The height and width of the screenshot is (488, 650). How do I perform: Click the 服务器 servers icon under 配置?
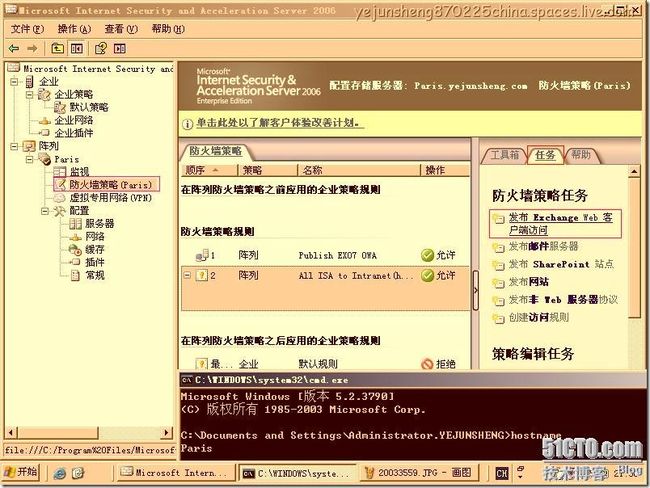tap(75, 224)
